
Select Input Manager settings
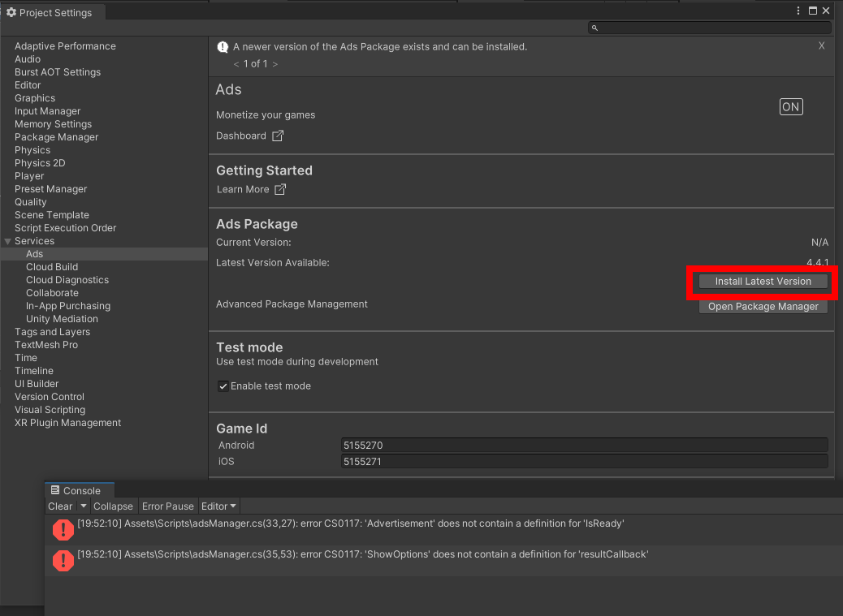[47, 111]
